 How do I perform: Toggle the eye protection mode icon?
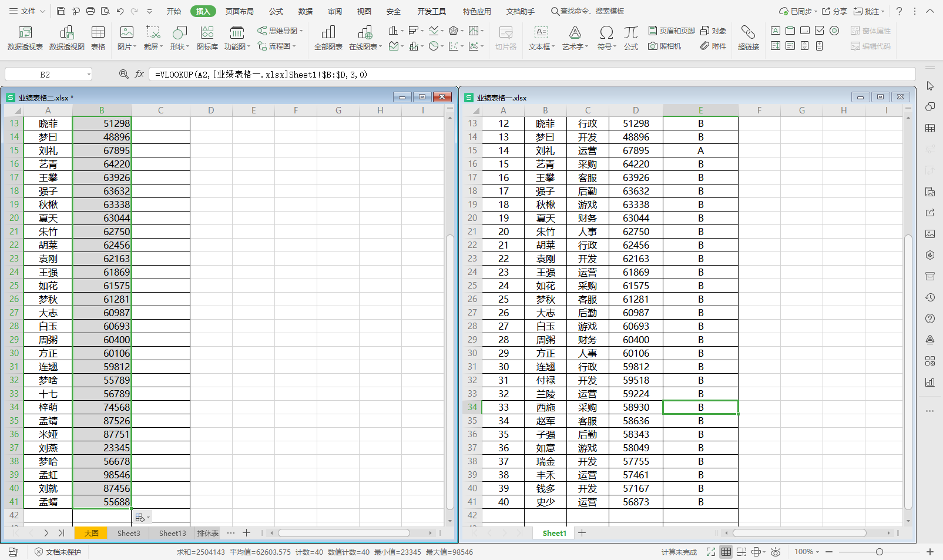point(776,552)
